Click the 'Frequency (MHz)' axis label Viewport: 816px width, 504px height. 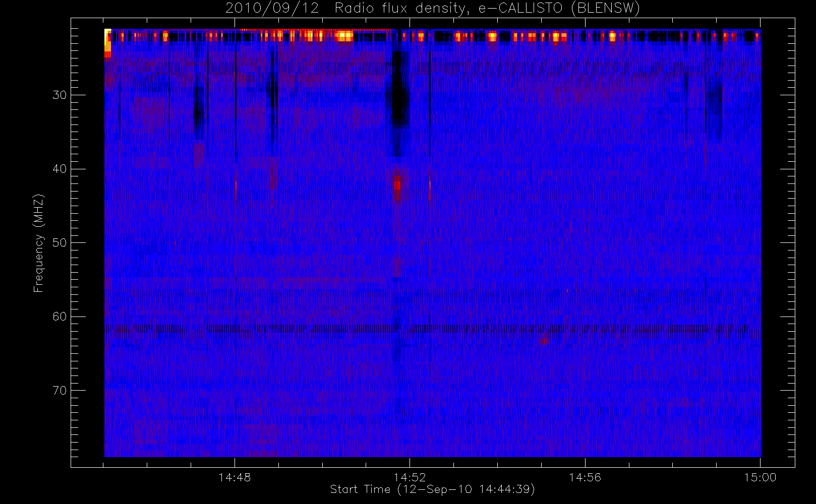(x=39, y=243)
